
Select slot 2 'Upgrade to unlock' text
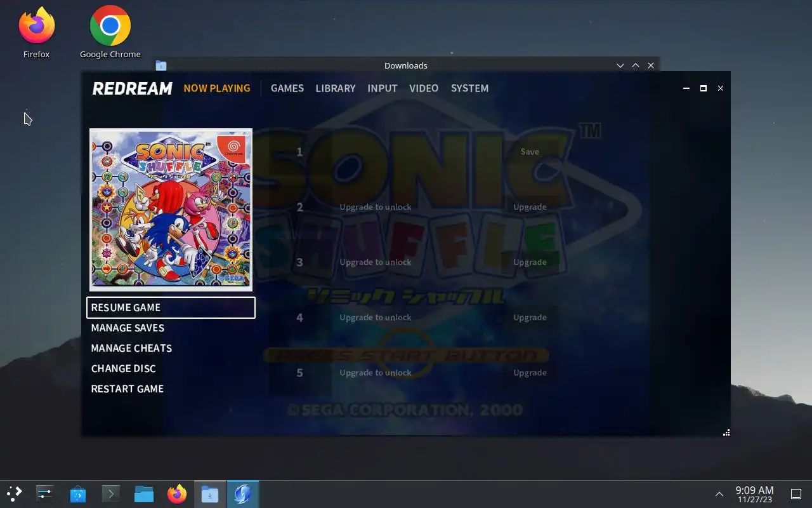point(376,207)
